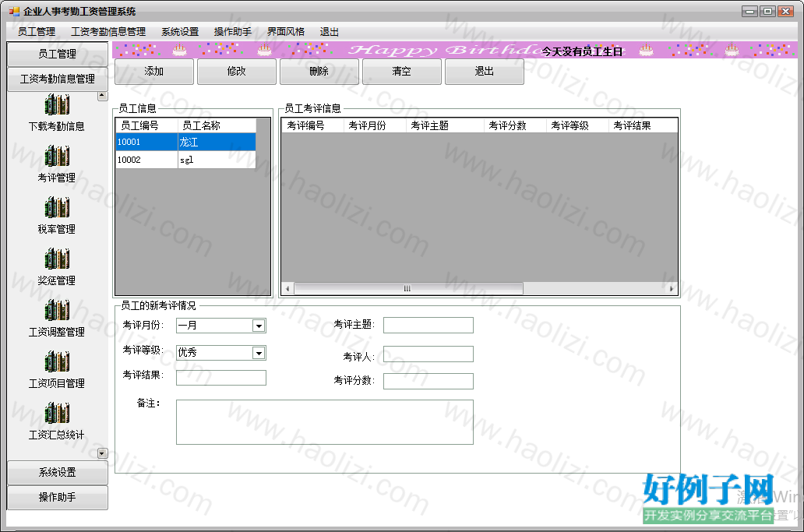Open the 考评管理 sidebar icon

(57, 157)
